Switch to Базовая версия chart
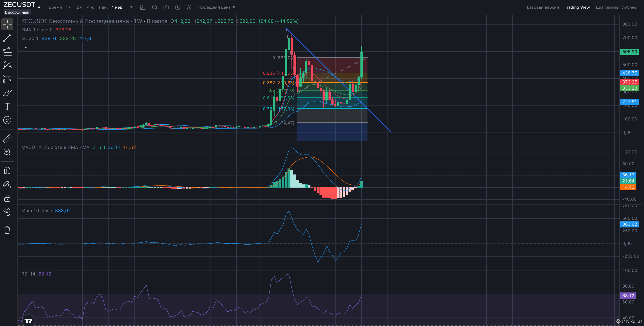The image size is (644, 326). click(543, 7)
